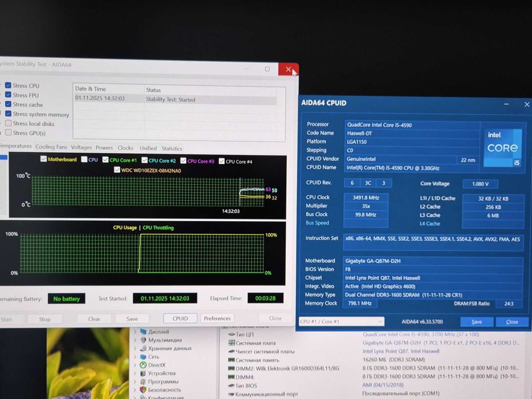Click the CPUID button
Image resolution: width=532 pixels, height=399 pixels.
[180, 319]
